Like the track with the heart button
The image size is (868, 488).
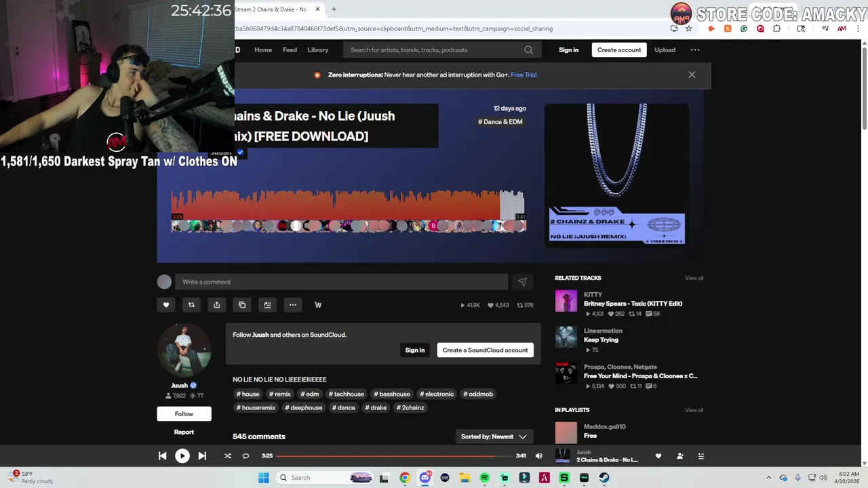[166, 305]
